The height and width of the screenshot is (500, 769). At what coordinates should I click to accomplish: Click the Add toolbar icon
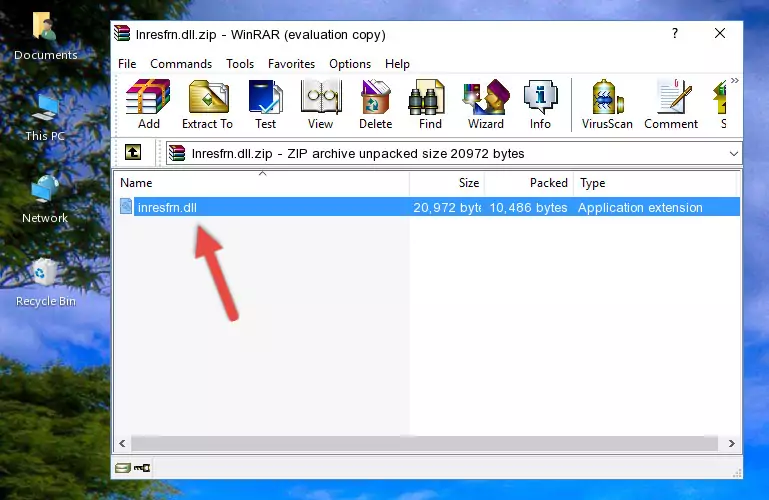(x=148, y=104)
